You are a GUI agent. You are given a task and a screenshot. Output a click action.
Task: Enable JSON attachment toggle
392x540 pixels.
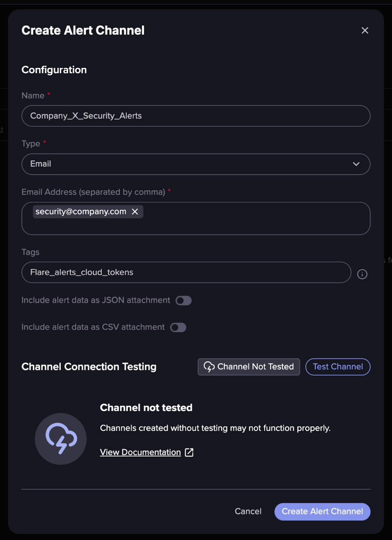pos(183,301)
